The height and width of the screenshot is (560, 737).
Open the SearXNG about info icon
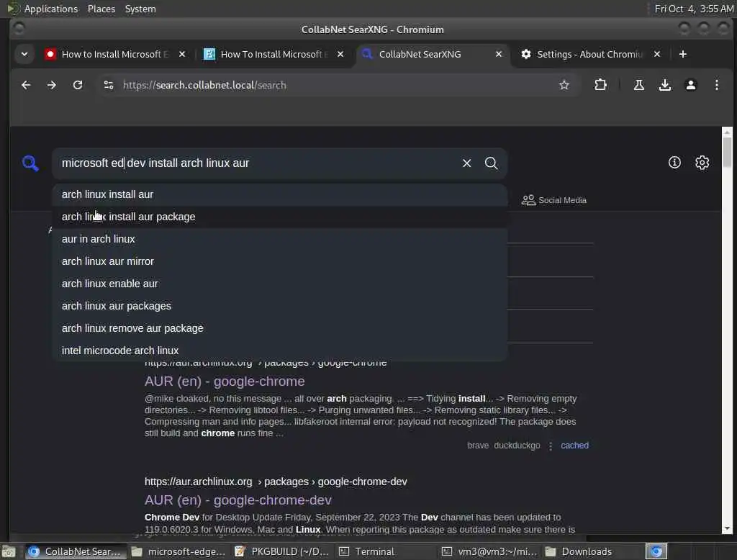674,163
